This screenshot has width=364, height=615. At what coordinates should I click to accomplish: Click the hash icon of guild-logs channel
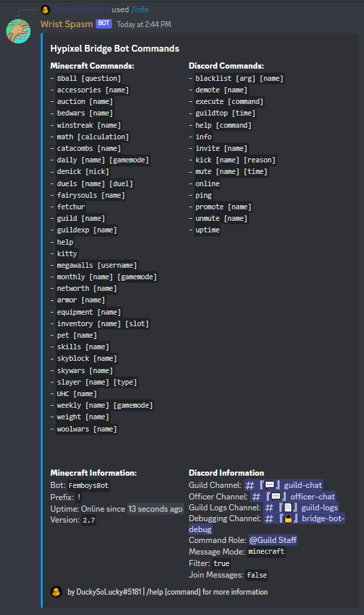click(x=269, y=508)
